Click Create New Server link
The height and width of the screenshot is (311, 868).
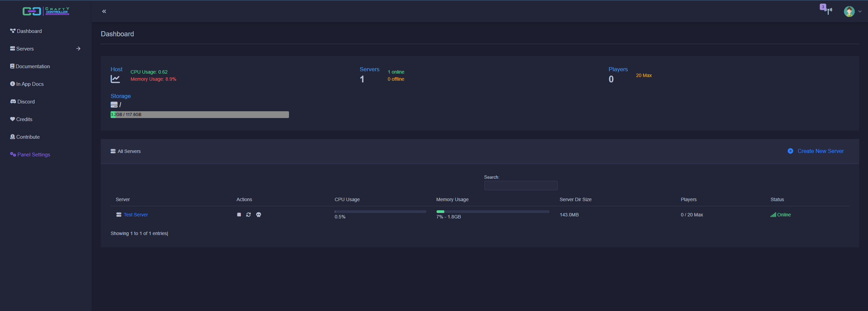820,151
